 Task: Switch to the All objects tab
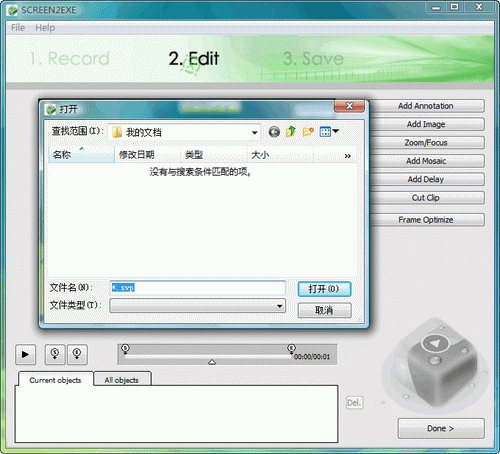[x=122, y=380]
